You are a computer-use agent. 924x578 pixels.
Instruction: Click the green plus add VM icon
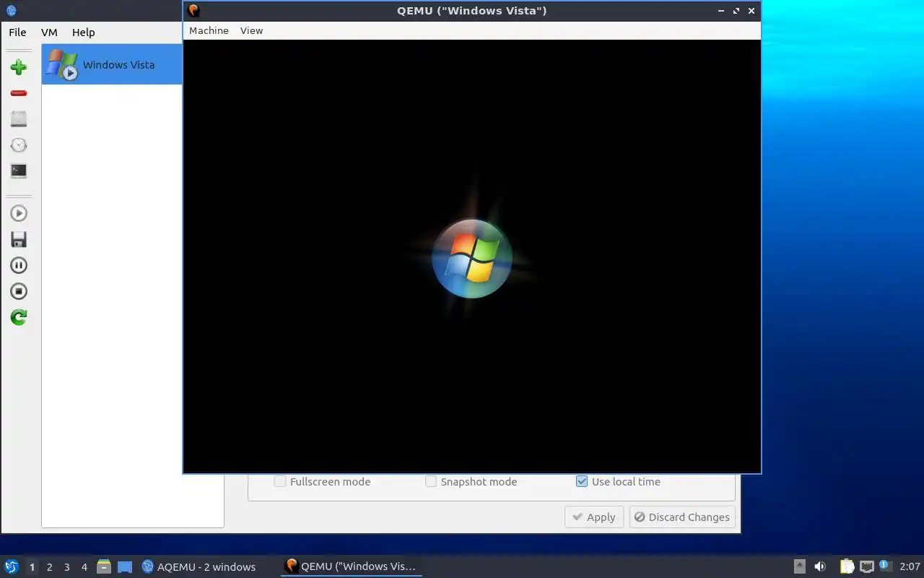tap(19, 67)
